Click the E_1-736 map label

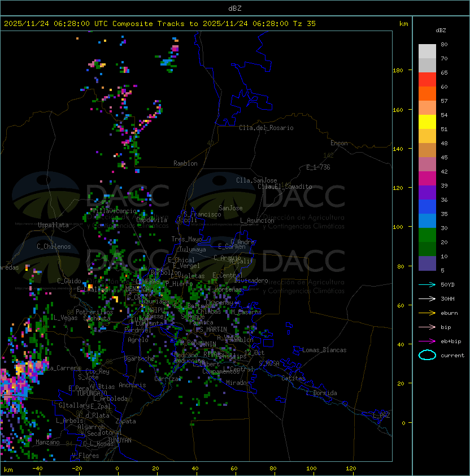click(x=318, y=167)
